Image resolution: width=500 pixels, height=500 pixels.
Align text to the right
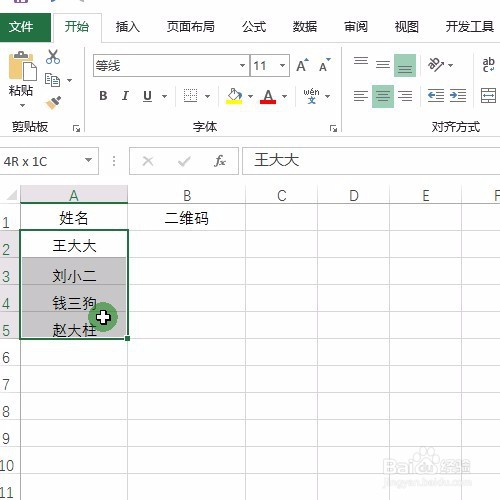(x=405, y=96)
